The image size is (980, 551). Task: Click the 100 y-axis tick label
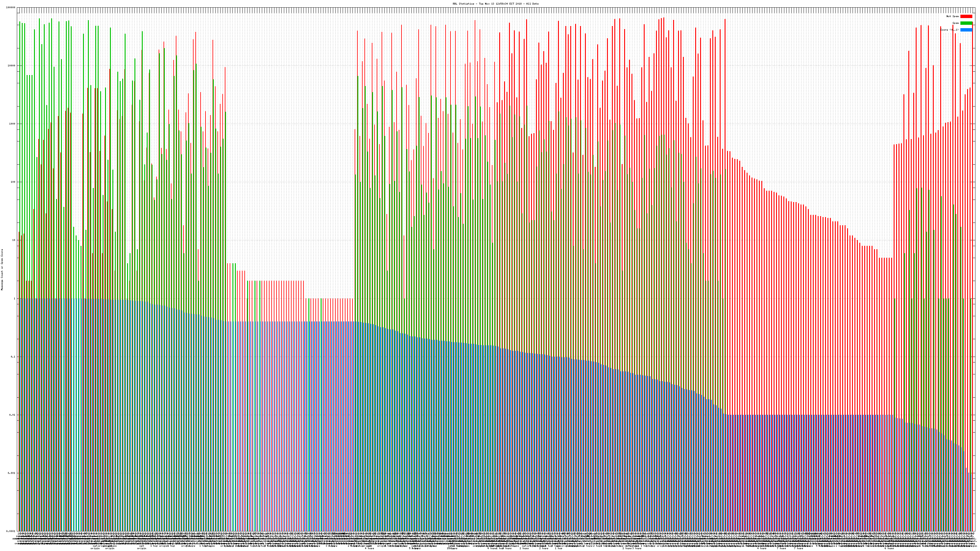13,182
